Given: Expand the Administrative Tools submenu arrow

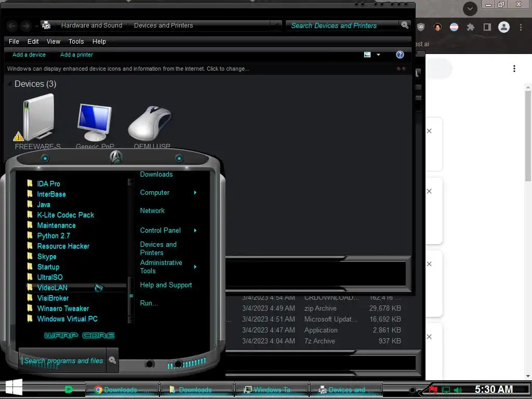Looking at the screenshot, I should [x=195, y=267].
